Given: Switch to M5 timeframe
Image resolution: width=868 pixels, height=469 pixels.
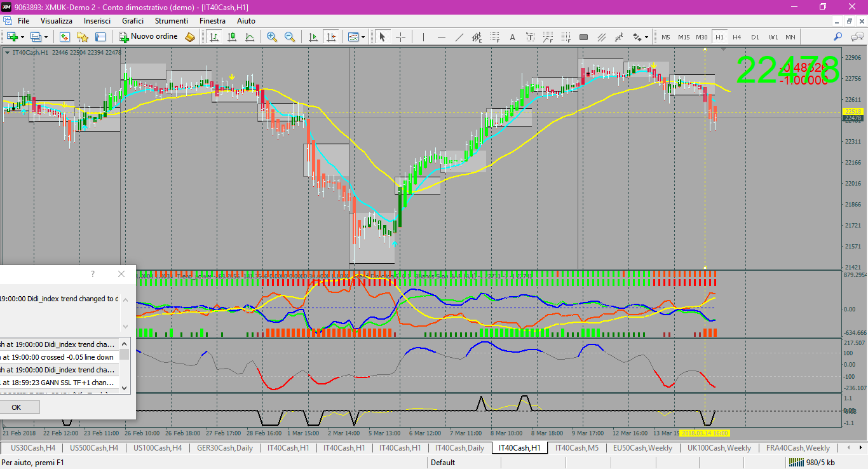Looking at the screenshot, I should (665, 37).
